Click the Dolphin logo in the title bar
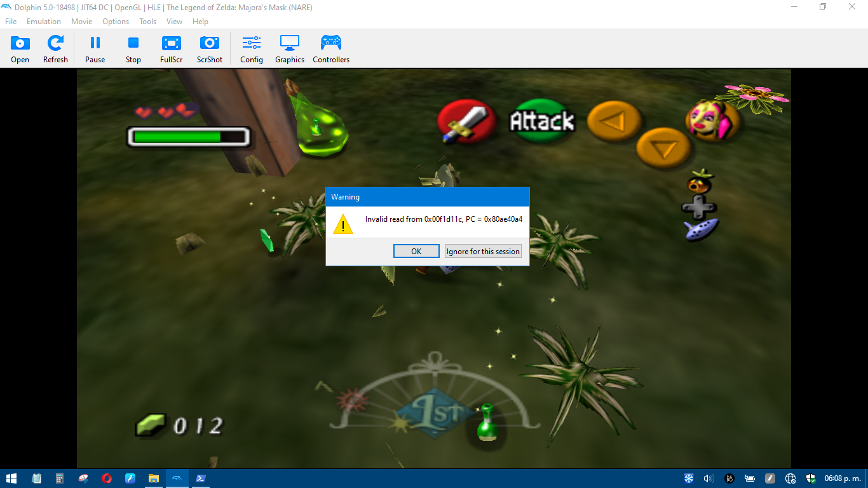 [x=6, y=7]
